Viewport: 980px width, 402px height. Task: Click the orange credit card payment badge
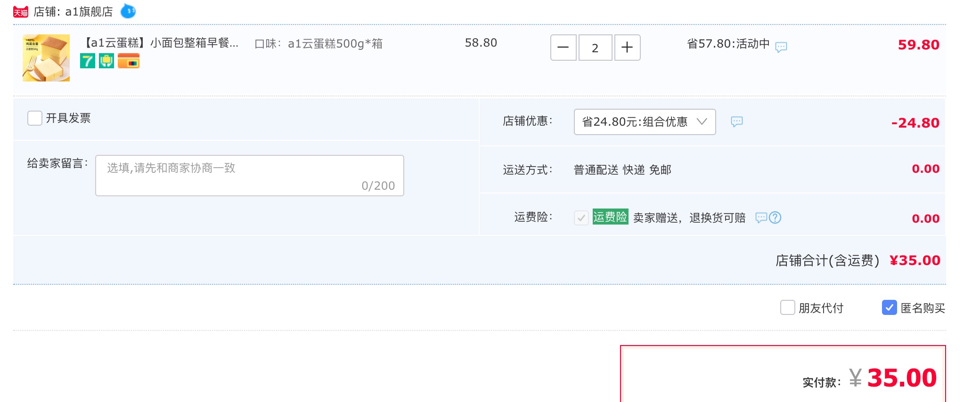coord(129,61)
